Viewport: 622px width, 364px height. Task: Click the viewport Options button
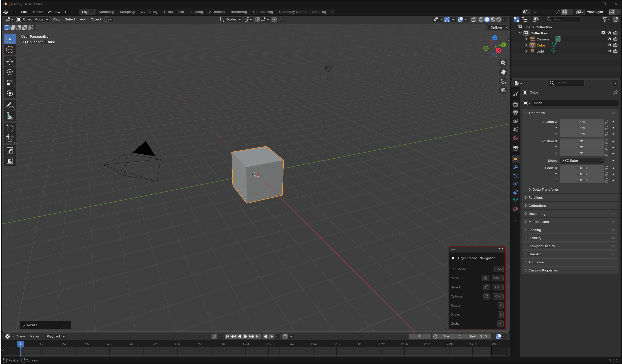click(498, 28)
